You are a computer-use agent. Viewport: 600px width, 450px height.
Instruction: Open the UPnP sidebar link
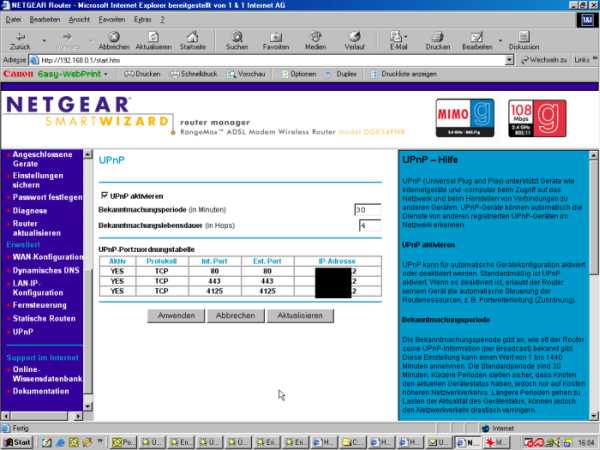(x=23, y=332)
